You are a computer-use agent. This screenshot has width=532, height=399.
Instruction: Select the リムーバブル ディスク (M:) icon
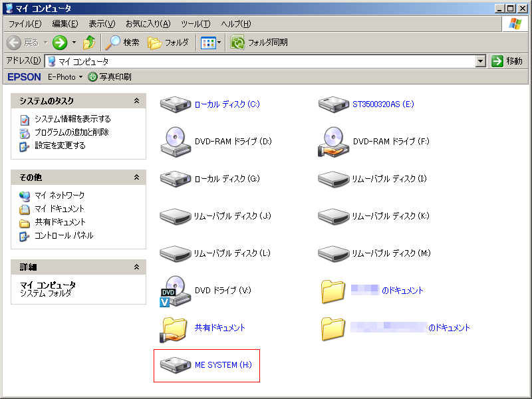(x=334, y=253)
